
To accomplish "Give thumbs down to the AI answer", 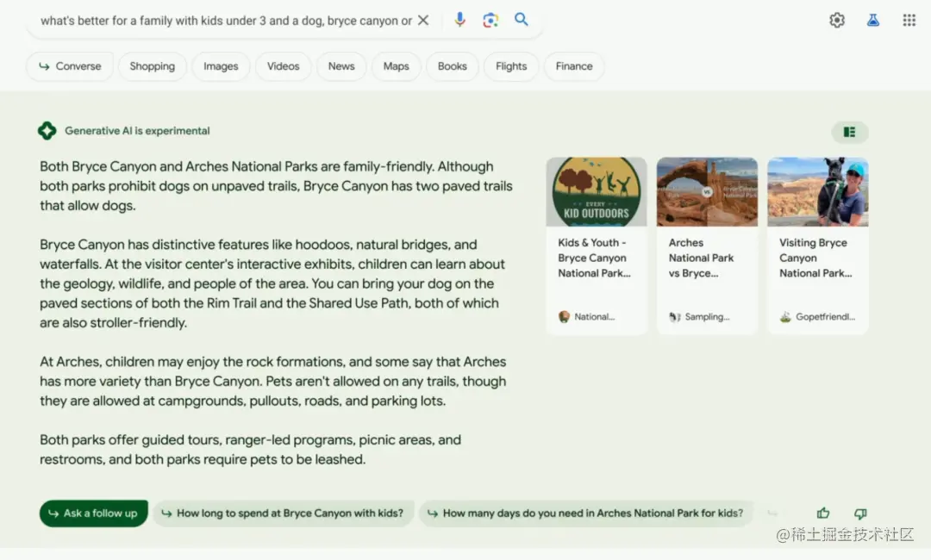I will [x=860, y=513].
